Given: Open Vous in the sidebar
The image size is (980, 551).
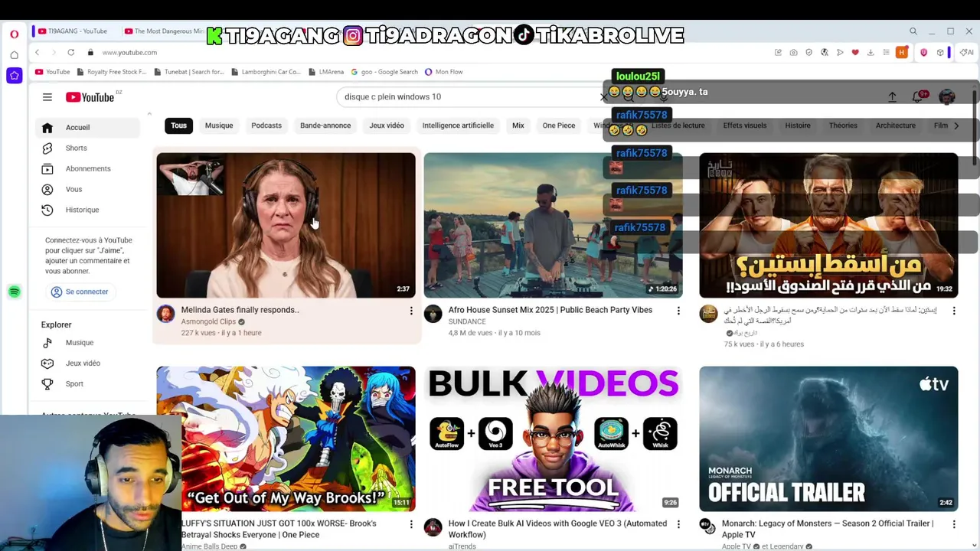Looking at the screenshot, I should pos(88,190).
